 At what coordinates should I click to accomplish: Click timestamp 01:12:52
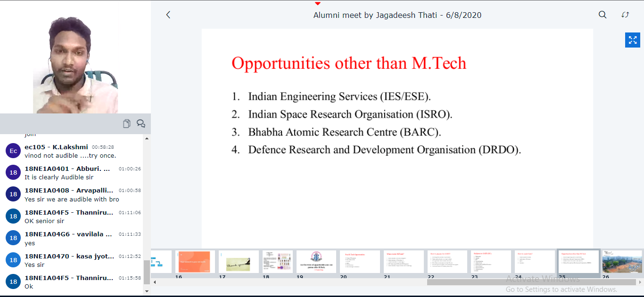pos(130,257)
